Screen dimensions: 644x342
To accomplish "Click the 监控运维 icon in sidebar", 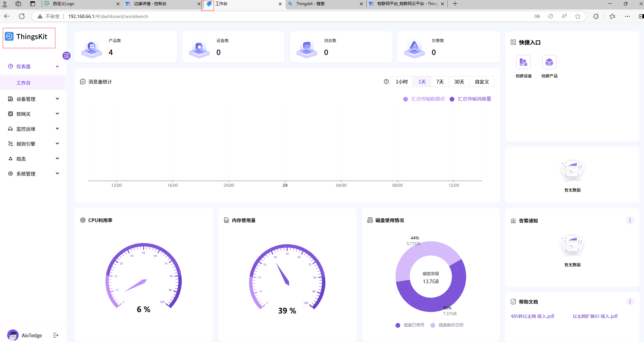I will [x=11, y=129].
